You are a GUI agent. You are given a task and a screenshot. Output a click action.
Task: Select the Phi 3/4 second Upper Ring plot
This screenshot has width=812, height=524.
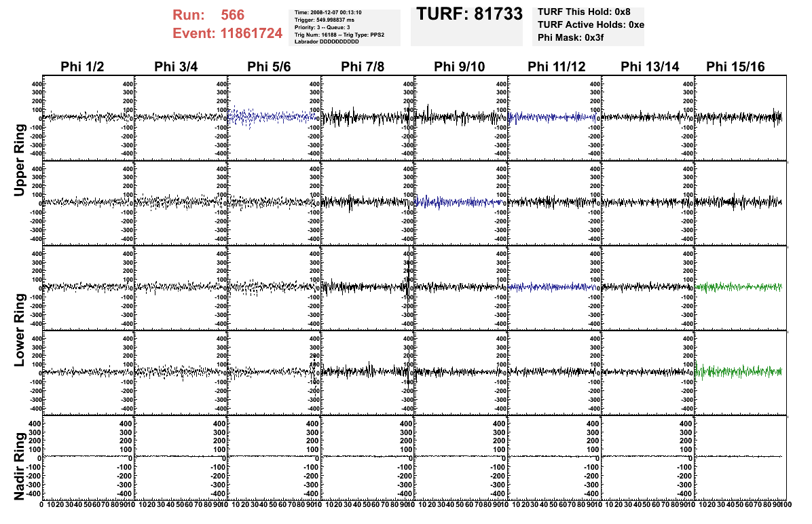[x=182, y=202]
